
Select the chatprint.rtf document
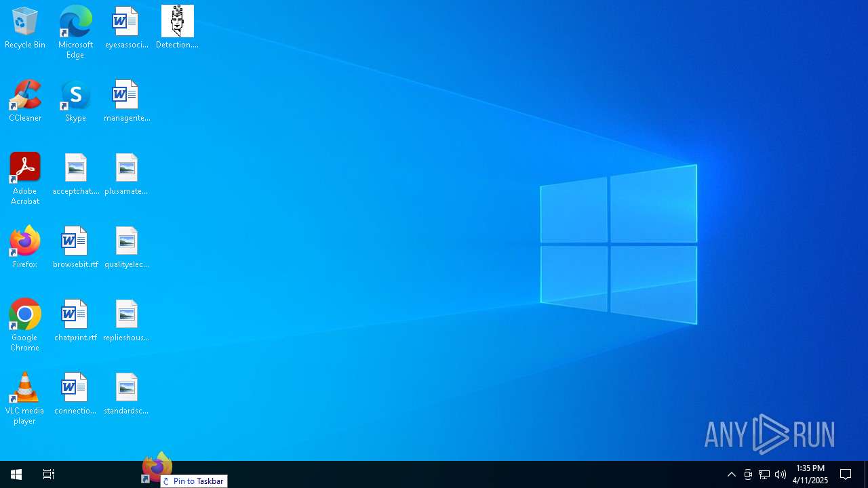pyautogui.click(x=75, y=321)
